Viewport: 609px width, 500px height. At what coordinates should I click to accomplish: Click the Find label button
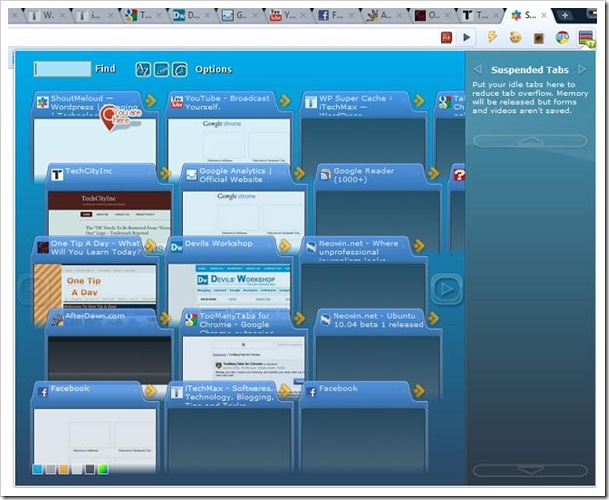coord(105,69)
